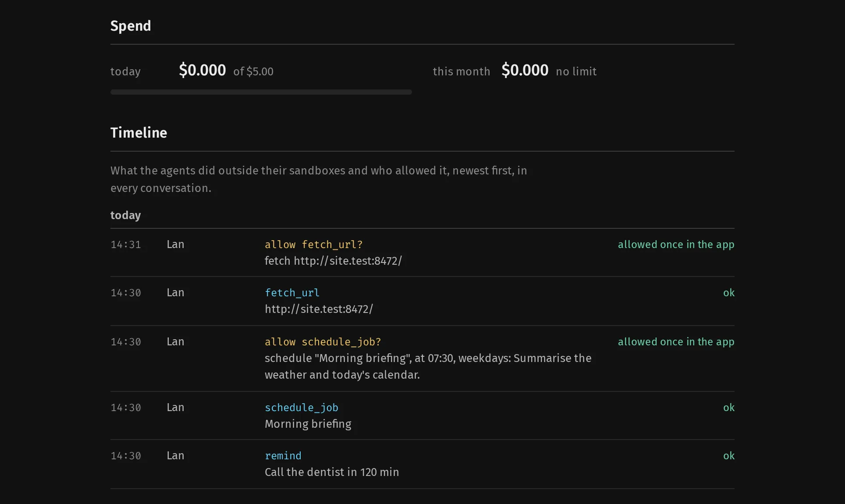Click the "Morning briefing" text under schedule_job
This screenshot has width=845, height=504.
tap(308, 424)
